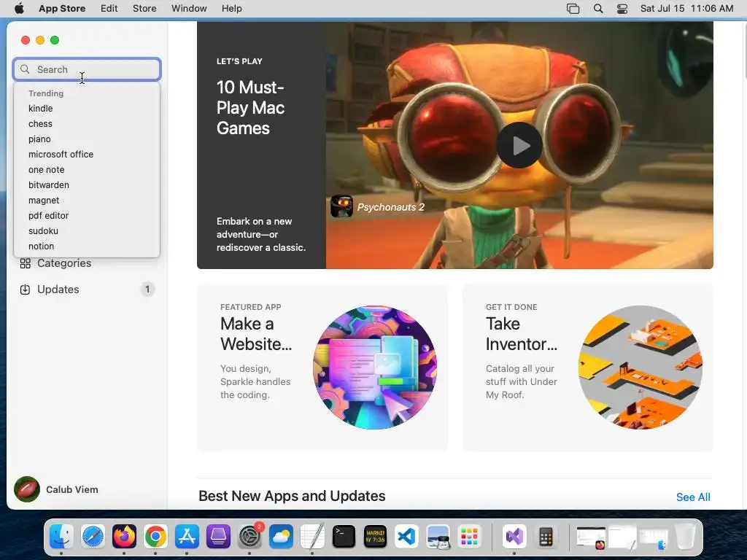The image size is (747, 560).
Task: Open 'Make a Website' featured app card
Action: 322,367
